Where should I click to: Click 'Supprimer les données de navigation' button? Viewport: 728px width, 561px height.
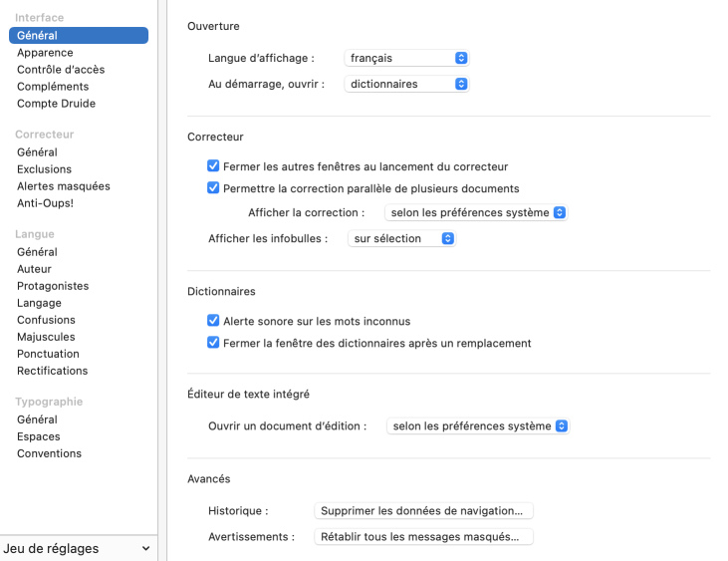pyautogui.click(x=423, y=511)
